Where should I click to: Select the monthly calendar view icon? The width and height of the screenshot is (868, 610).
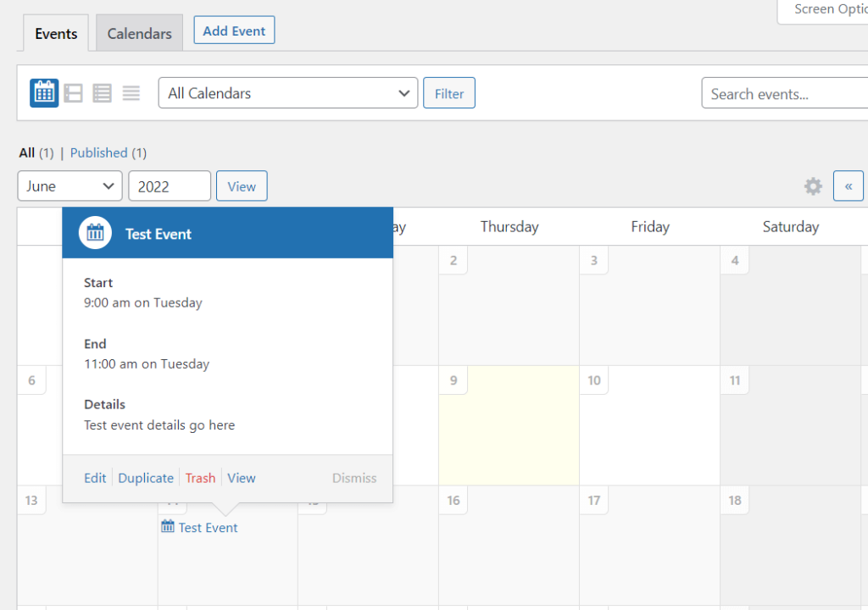click(44, 92)
